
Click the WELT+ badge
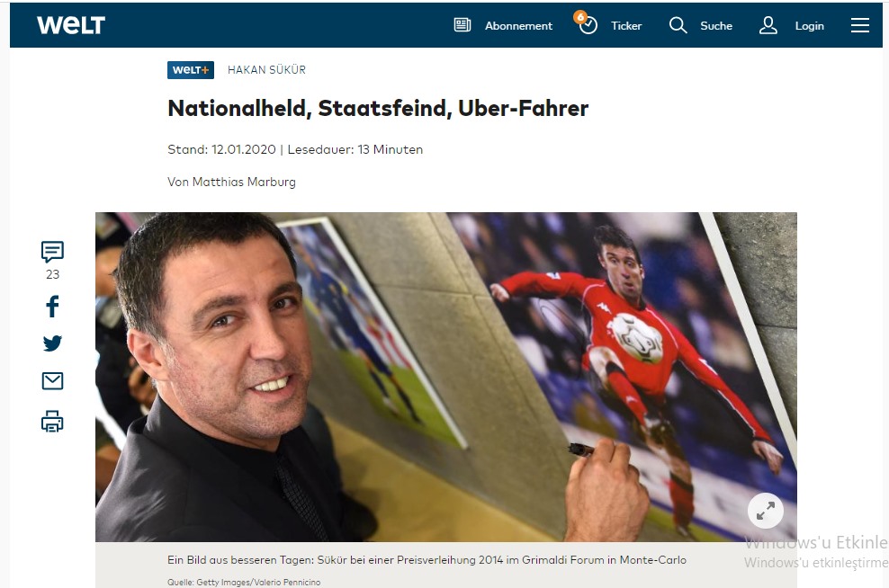click(191, 69)
